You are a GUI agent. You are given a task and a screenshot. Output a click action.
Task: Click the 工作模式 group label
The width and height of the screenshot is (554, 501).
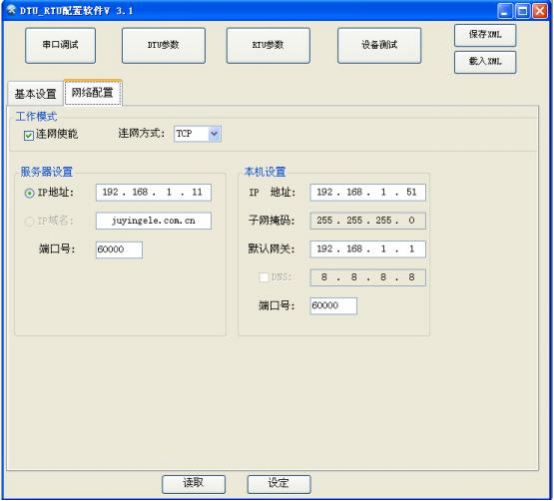pyautogui.click(x=36, y=116)
